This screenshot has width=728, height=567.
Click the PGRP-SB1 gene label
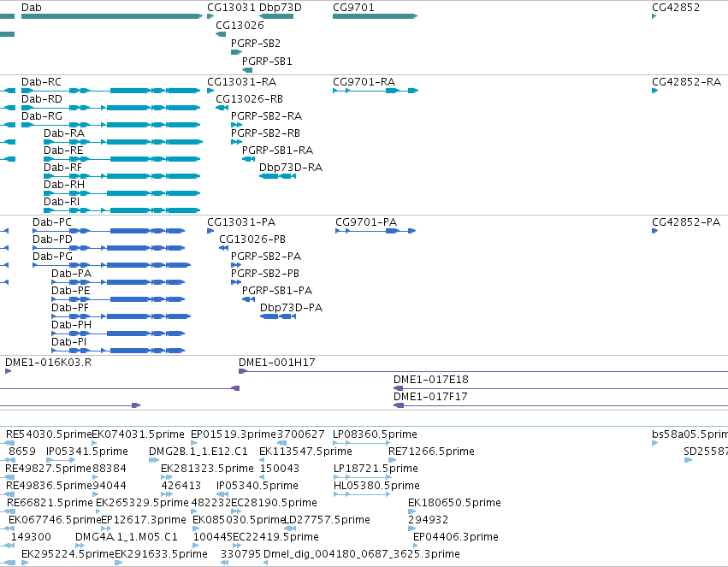(x=267, y=62)
